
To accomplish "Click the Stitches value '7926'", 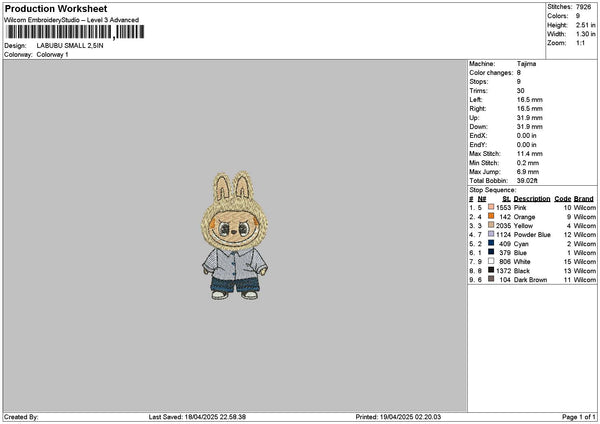I will tap(583, 7).
